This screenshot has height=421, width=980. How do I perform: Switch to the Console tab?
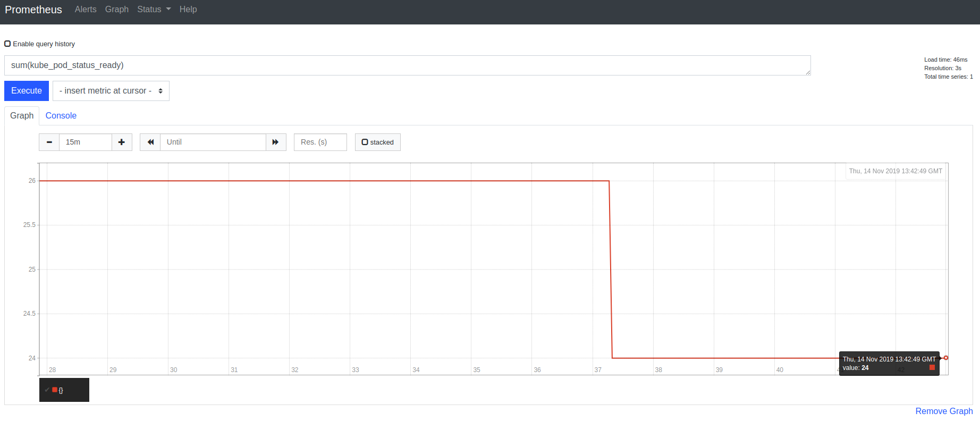pyautogui.click(x=61, y=116)
